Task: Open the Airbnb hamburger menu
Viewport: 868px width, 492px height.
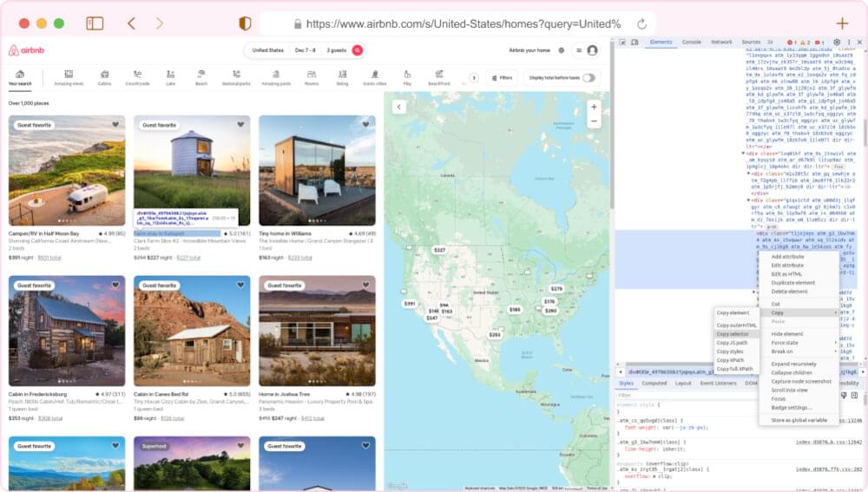Action: [579, 50]
